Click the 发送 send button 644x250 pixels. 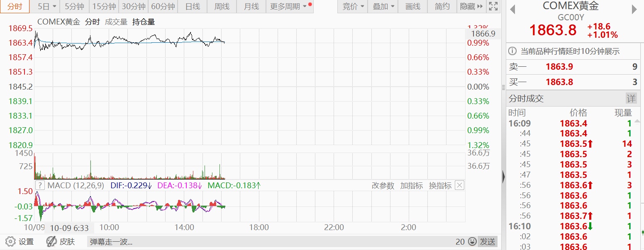488,241
